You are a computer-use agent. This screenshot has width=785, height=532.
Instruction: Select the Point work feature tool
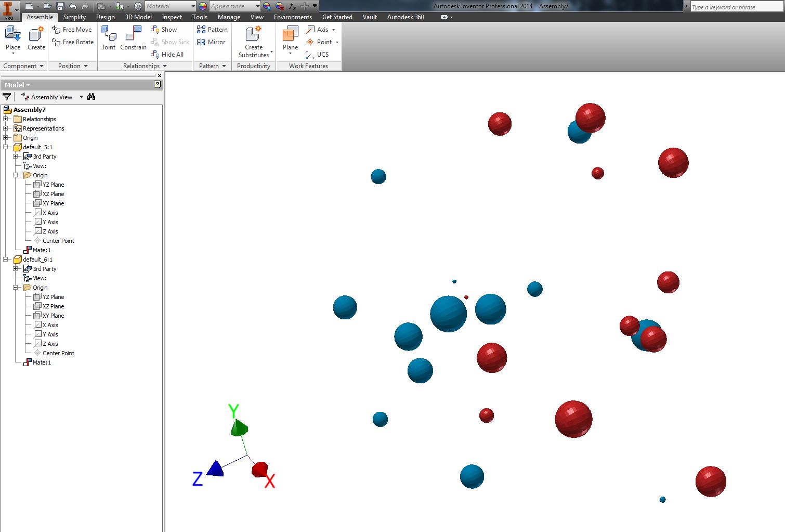[319, 42]
